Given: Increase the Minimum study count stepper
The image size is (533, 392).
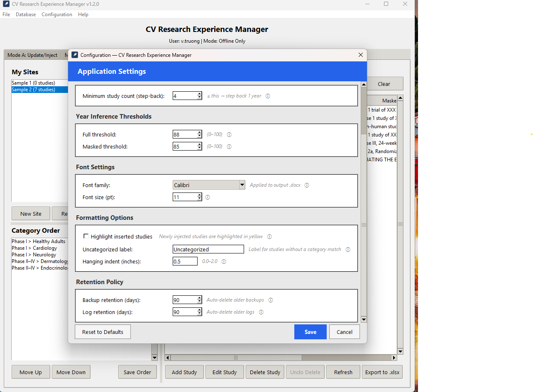Looking at the screenshot, I should 199,94.
